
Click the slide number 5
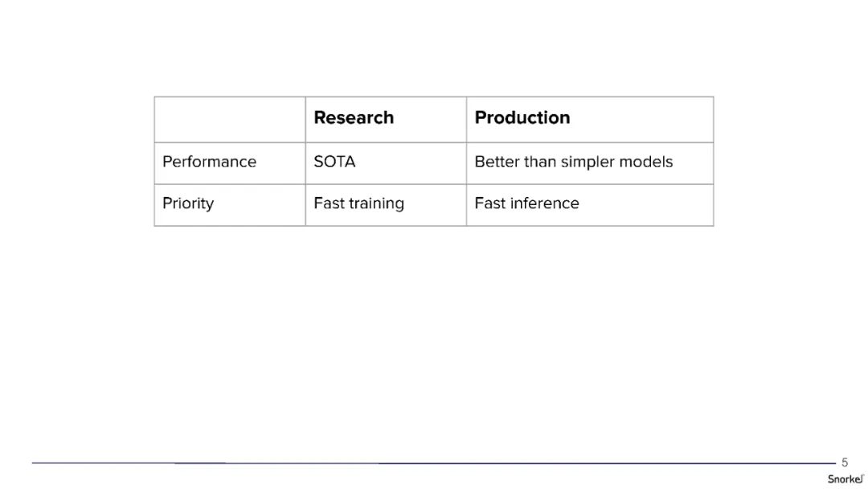845,462
